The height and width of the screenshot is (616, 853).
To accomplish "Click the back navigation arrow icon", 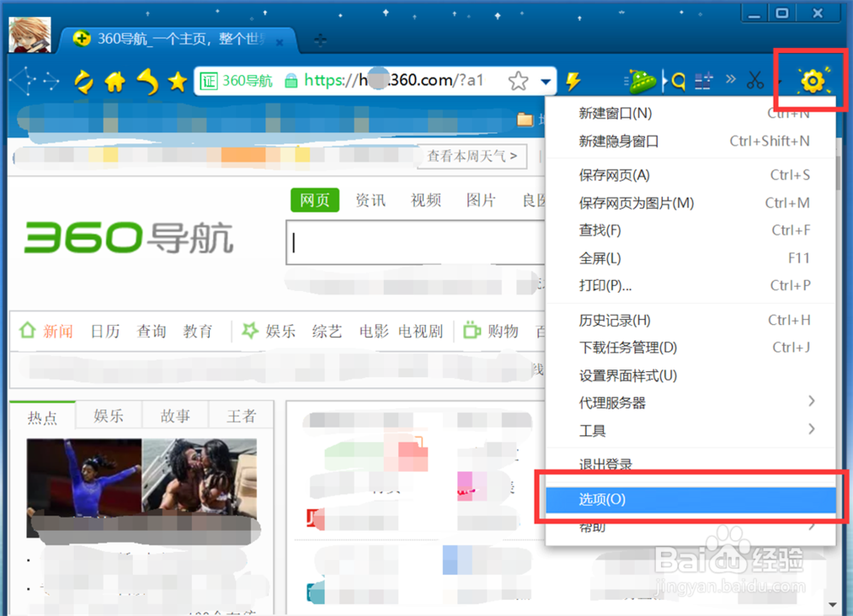I will point(22,81).
